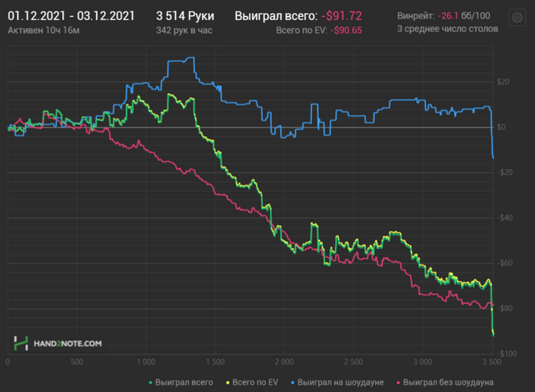Image resolution: width=535 pixels, height=392 pixels.
Task: Click the 'Винрейт:' header label
Action: click(416, 16)
